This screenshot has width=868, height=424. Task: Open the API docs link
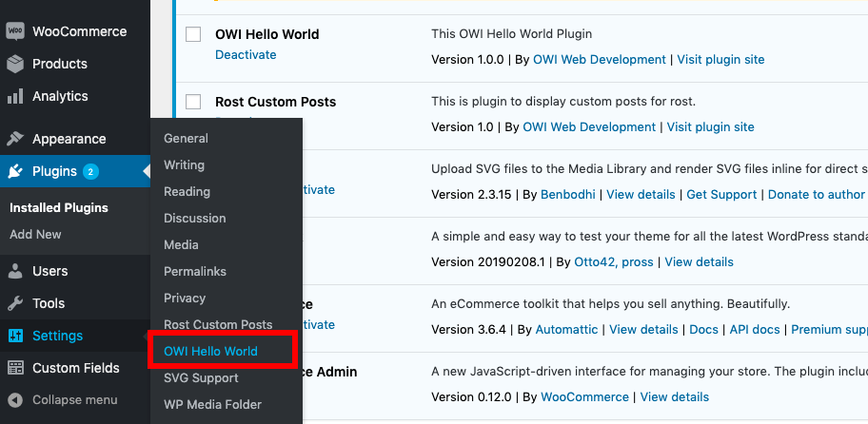755,330
